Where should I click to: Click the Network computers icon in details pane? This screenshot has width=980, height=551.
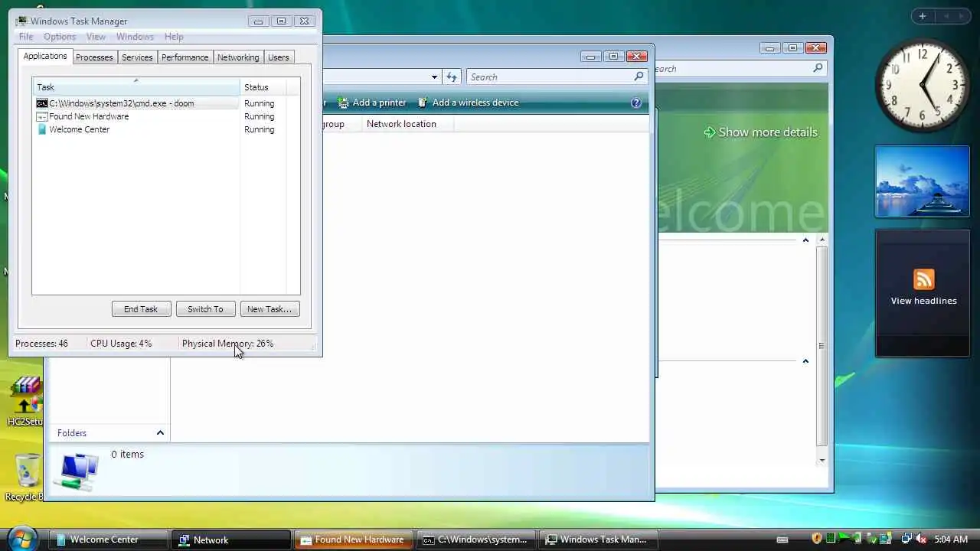80,471
